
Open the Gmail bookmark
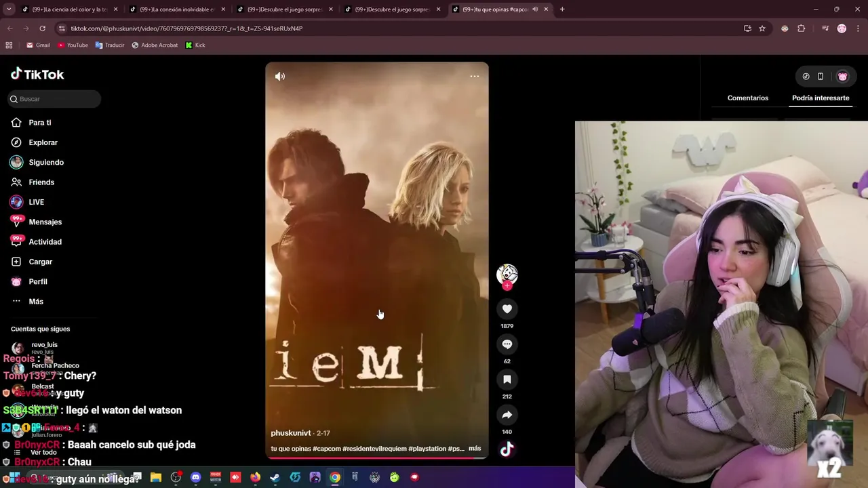(x=38, y=45)
